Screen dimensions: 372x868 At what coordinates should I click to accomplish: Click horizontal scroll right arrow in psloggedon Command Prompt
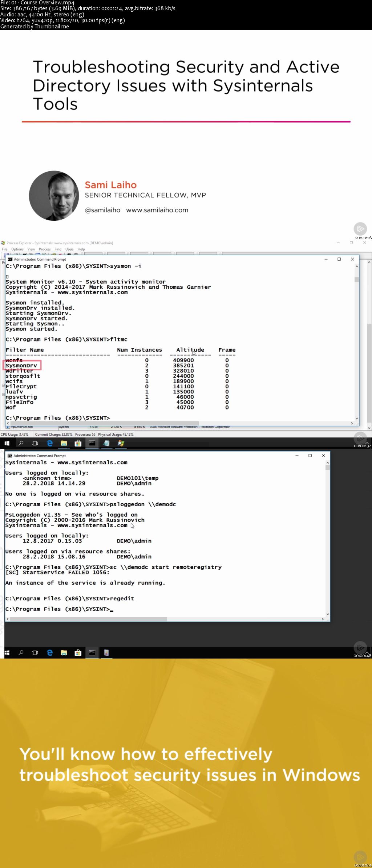[323, 619]
